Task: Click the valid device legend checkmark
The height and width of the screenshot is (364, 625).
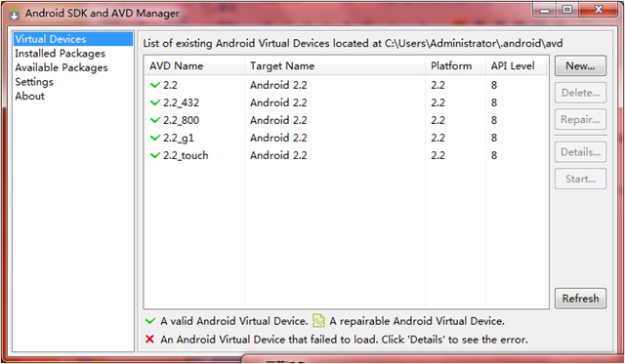Action: [150, 321]
